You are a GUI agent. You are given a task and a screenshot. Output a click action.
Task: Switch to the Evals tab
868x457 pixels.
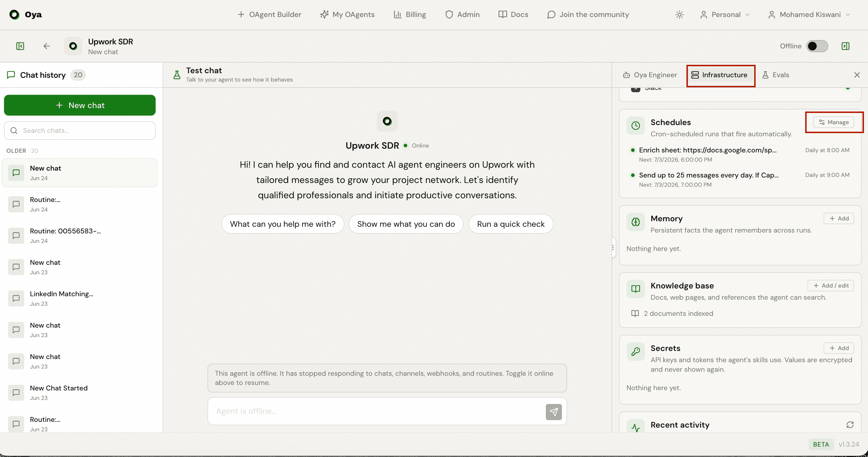coord(775,75)
